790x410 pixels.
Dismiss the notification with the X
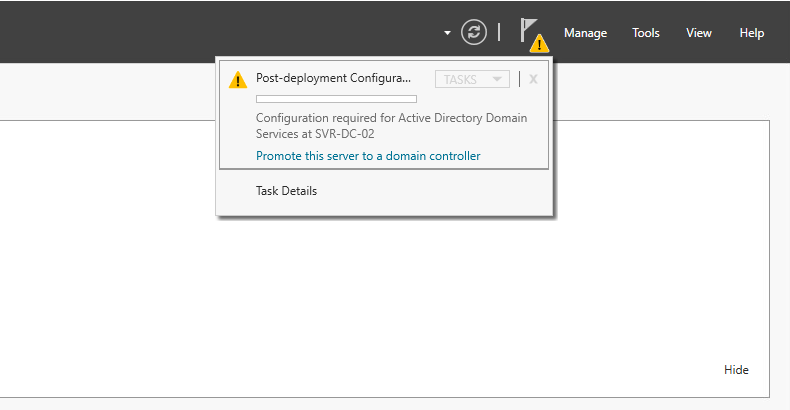(533, 79)
